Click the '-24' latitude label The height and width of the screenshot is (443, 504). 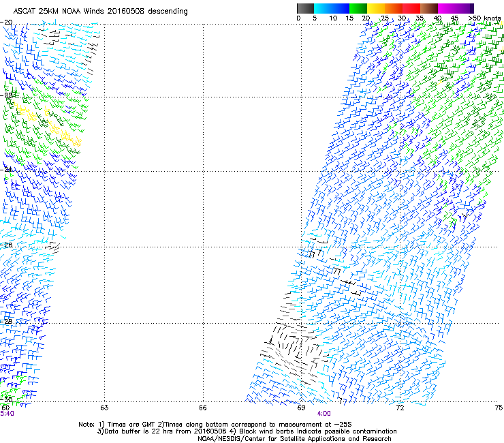click(6, 169)
